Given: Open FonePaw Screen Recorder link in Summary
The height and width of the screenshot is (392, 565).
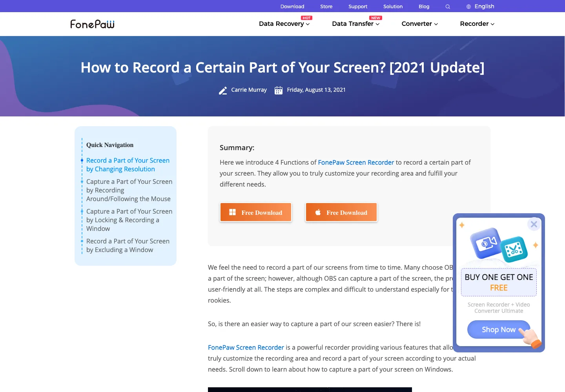Looking at the screenshot, I should tap(356, 162).
